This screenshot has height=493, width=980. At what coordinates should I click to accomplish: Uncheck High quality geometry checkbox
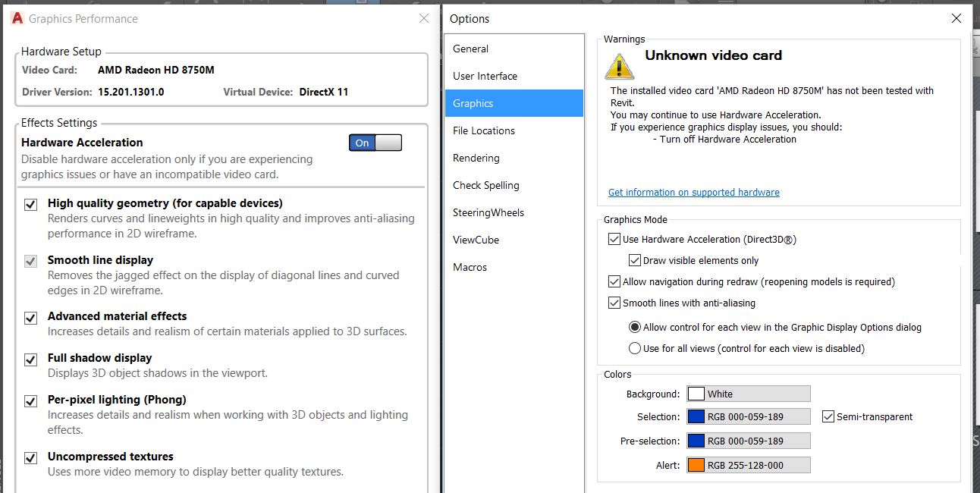pos(31,205)
